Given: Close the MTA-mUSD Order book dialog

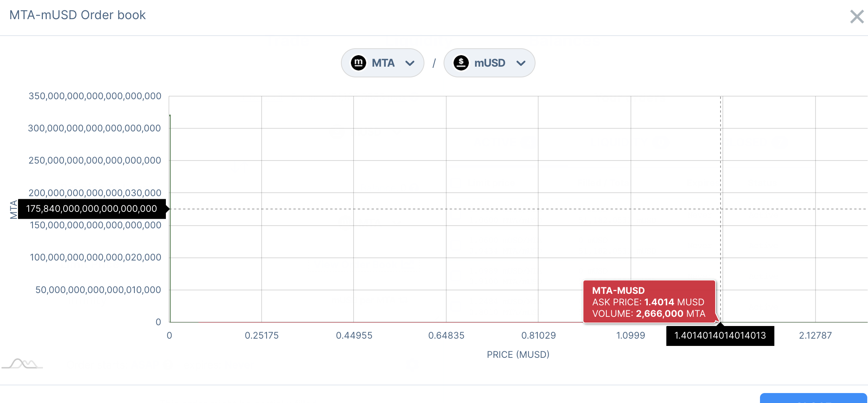Looking at the screenshot, I should coord(857,16).
